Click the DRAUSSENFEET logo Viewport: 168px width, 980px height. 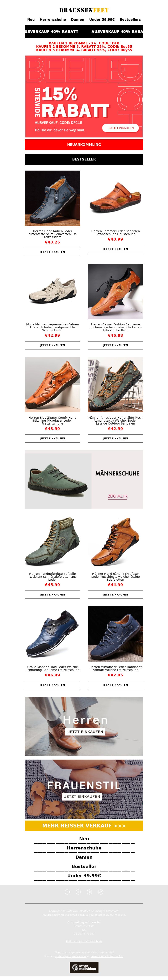point(84,10)
